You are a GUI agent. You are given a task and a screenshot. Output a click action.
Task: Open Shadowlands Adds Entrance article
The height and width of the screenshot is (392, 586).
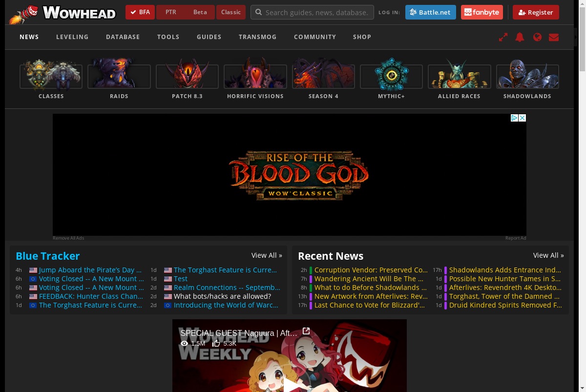(x=505, y=270)
